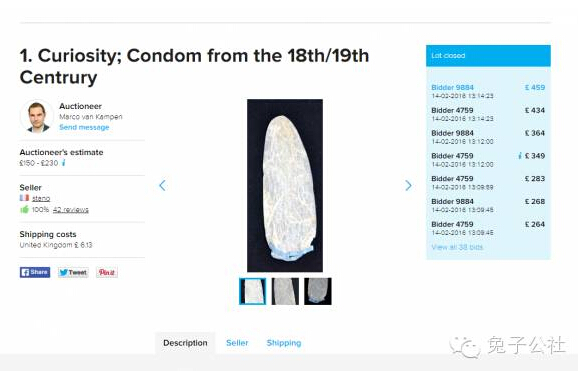Click the Pinterest Pin it button

107,272
